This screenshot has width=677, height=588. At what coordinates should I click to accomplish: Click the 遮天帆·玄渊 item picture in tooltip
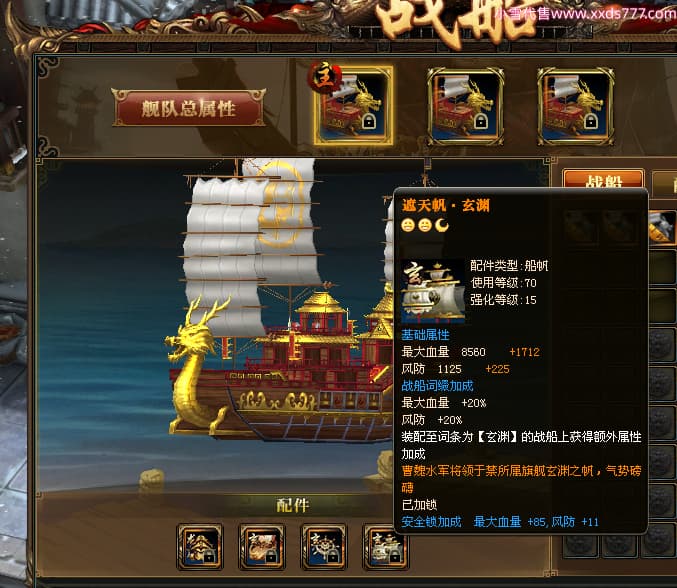pos(433,291)
